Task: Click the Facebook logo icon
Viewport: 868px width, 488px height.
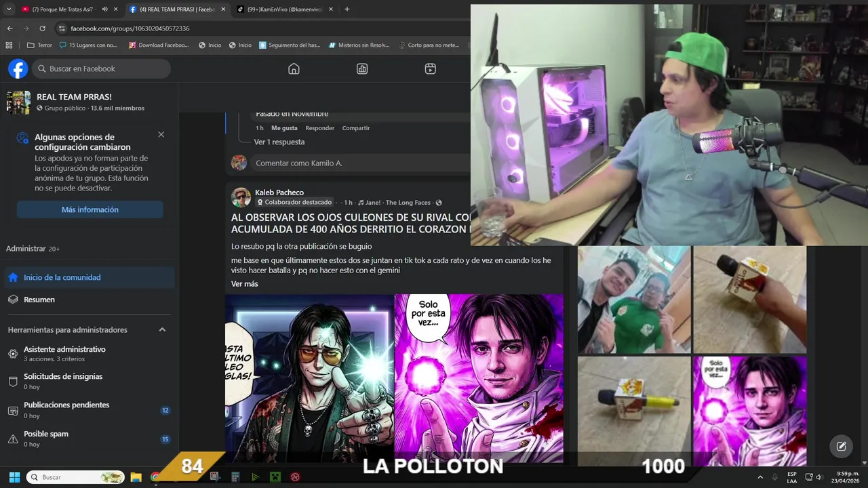Action: (18, 68)
